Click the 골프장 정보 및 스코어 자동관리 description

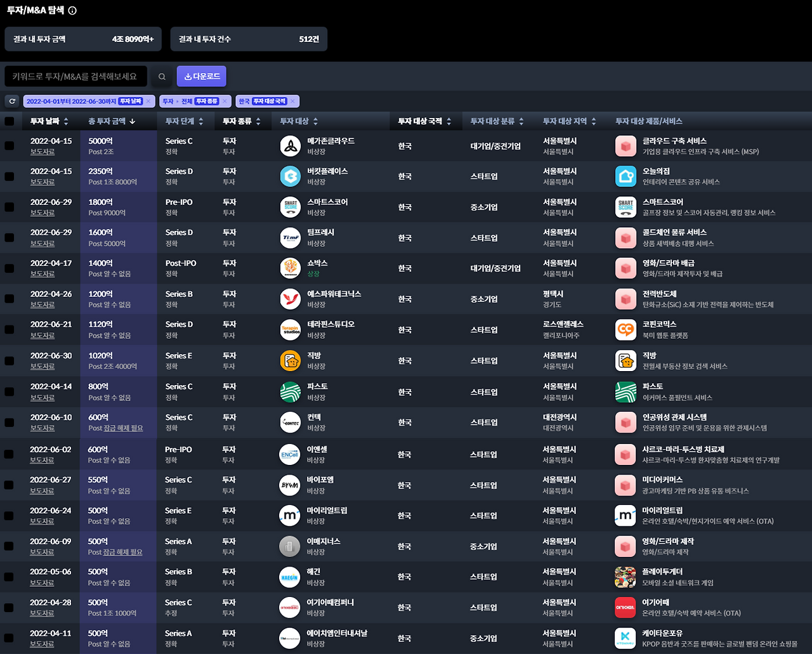709,213
